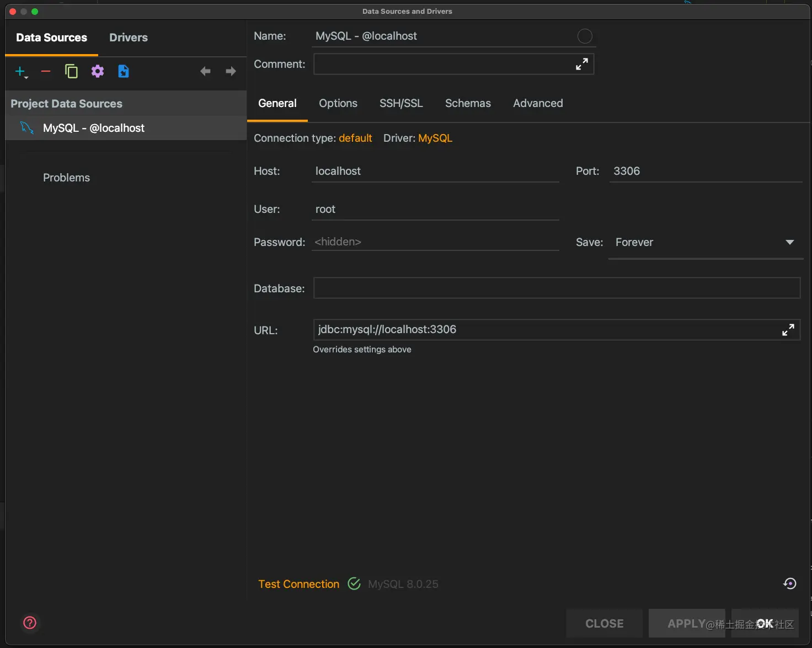This screenshot has height=648, width=812.
Task: Remove selected data source with minus icon
Action: coord(46,71)
